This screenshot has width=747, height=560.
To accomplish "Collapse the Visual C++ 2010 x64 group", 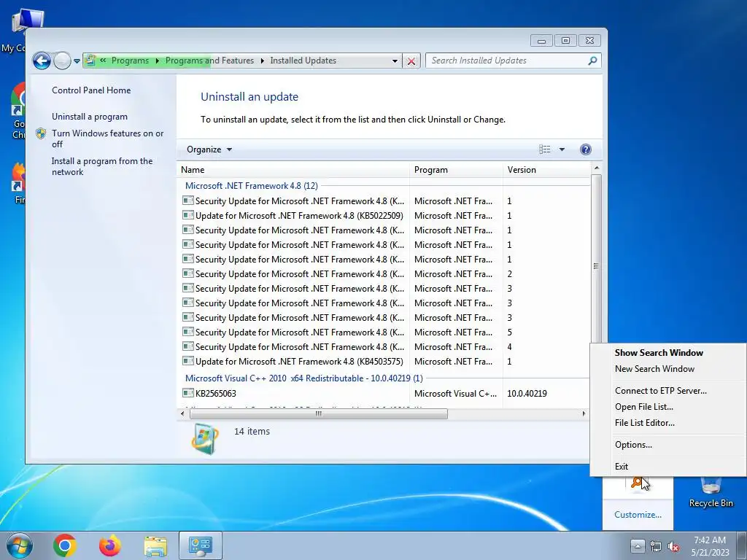I will pyautogui.click(x=304, y=378).
